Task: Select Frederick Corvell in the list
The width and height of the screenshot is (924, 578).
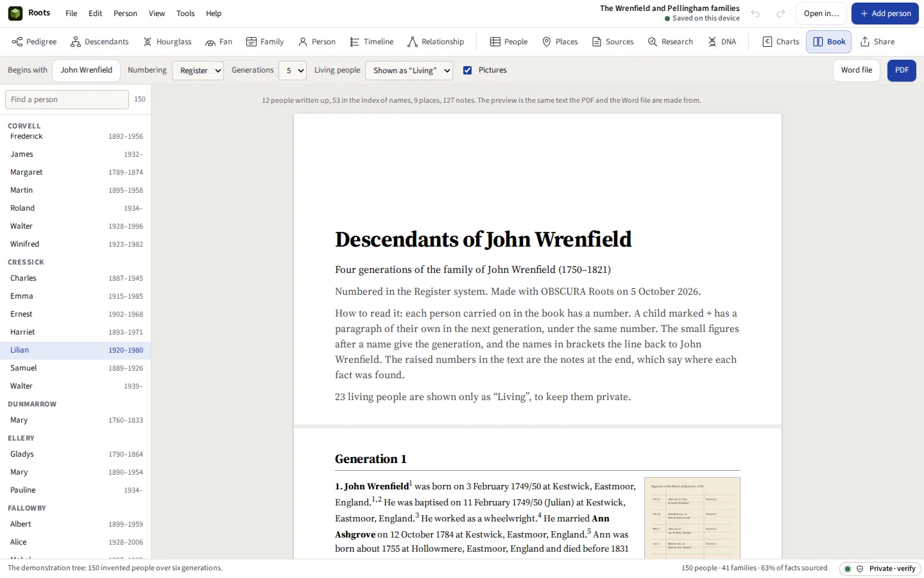Action: [76, 136]
